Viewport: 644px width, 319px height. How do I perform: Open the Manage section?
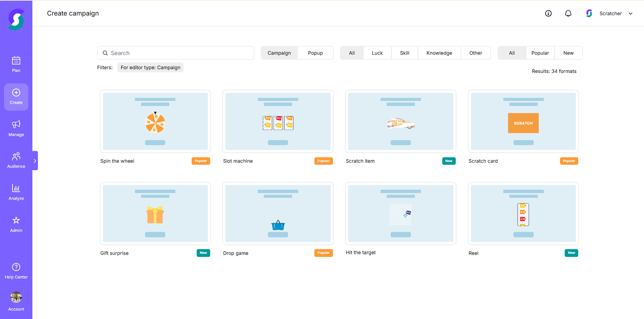16,128
